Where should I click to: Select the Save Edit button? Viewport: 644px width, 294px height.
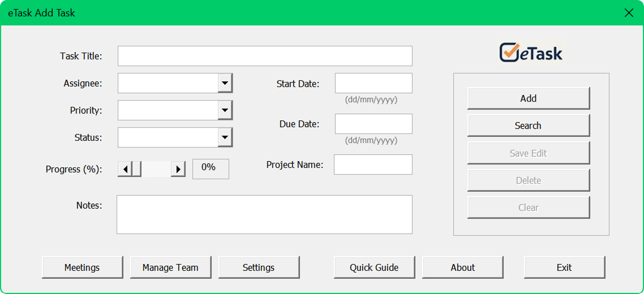[x=528, y=153]
